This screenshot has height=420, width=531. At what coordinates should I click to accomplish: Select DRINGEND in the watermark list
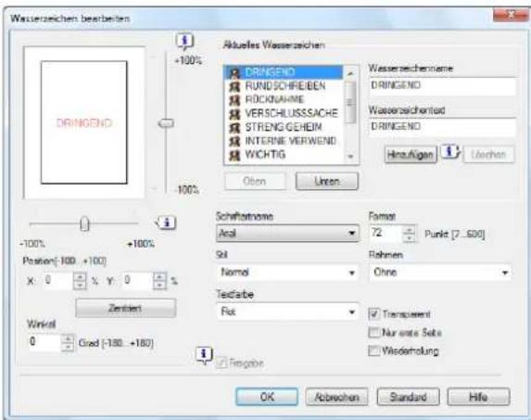coord(284,72)
